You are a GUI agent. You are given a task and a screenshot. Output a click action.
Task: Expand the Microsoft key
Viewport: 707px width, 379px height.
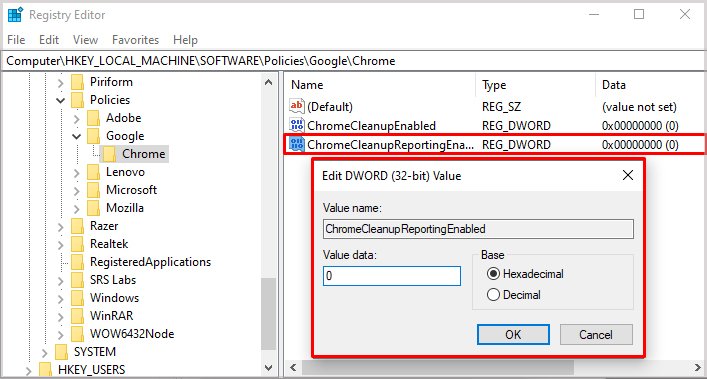77,191
